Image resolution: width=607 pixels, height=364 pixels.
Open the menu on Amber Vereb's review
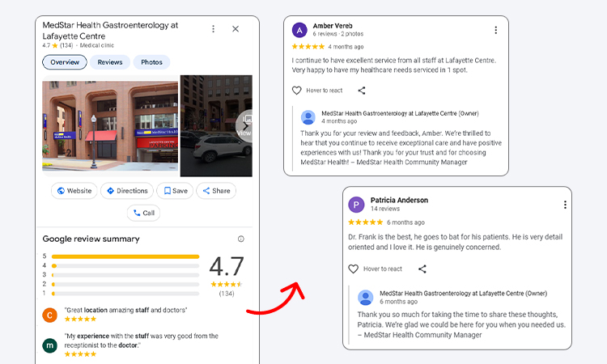[x=495, y=30]
